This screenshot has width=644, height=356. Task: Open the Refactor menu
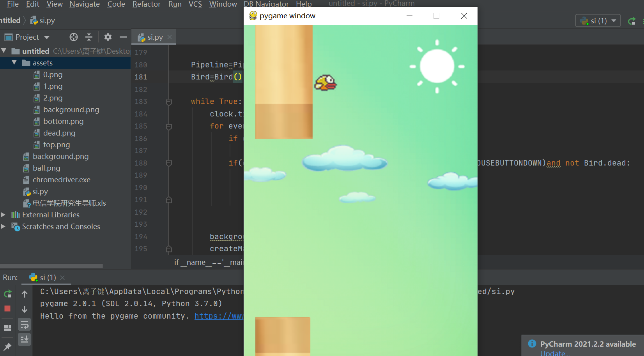point(146,4)
